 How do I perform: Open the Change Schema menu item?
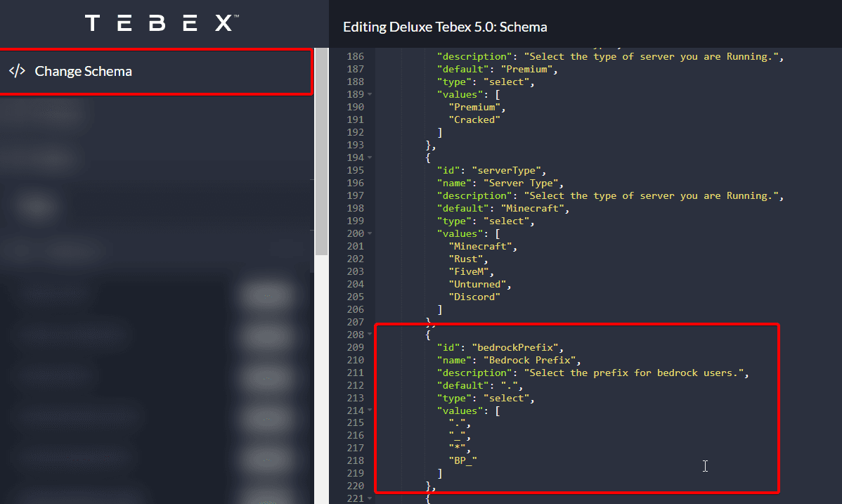coord(156,72)
